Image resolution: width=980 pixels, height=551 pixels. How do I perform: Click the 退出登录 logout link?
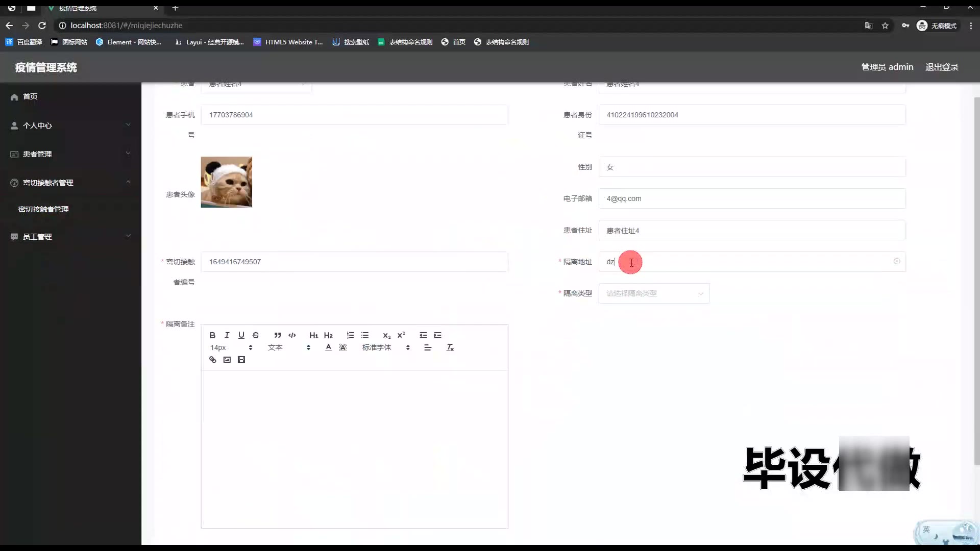941,67
